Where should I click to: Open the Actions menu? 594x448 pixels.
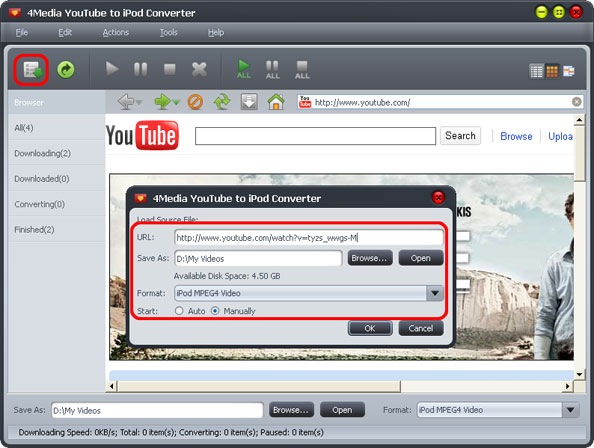click(116, 33)
